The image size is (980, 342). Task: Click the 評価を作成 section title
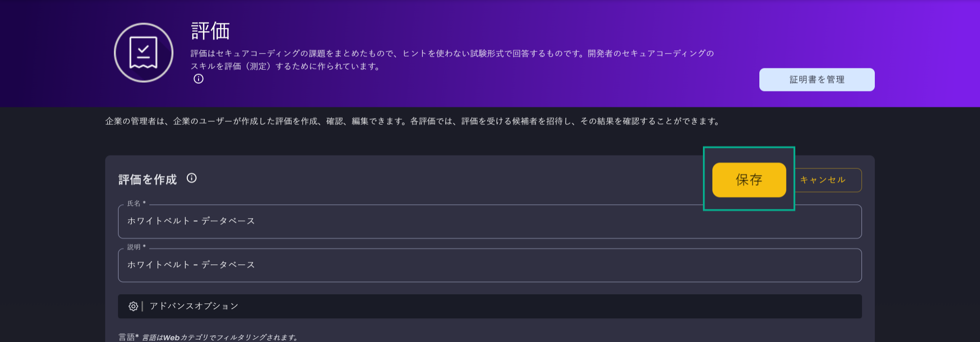(x=148, y=179)
